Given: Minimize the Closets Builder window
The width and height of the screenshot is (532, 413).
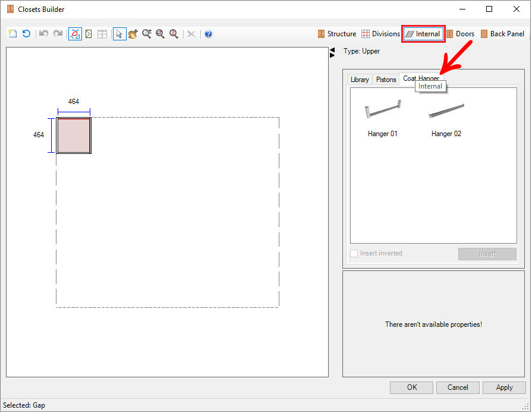Looking at the screenshot, I should (x=462, y=9).
